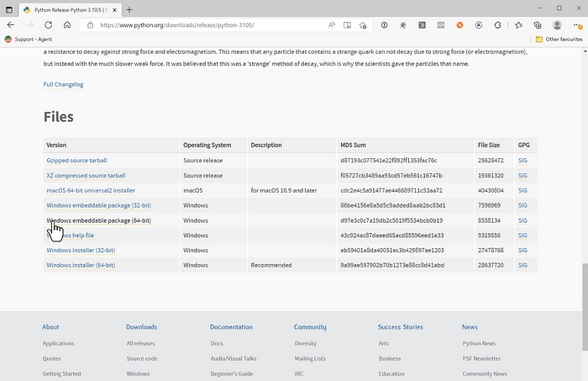Open the Collections icon
Screen dimensions: 588x381
coord(538,25)
